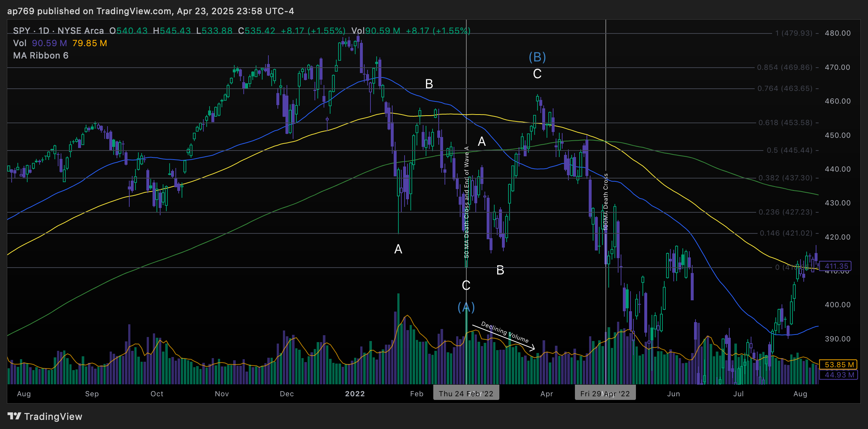Click the 'Apr' label on the time axis
868x429 pixels.
click(x=547, y=394)
